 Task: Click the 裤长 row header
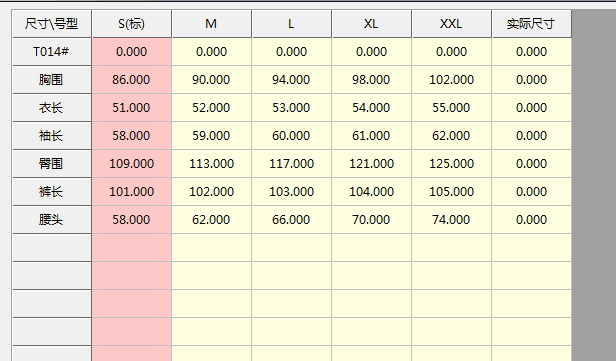pyautogui.click(x=51, y=192)
